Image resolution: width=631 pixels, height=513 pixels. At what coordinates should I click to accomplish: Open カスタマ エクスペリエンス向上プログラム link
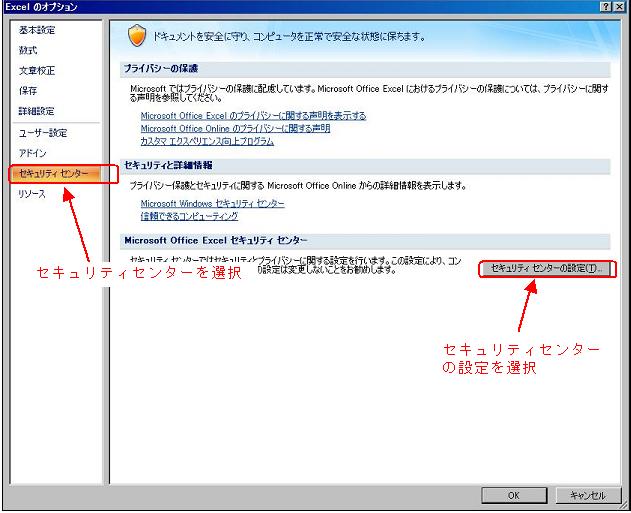[207, 141]
